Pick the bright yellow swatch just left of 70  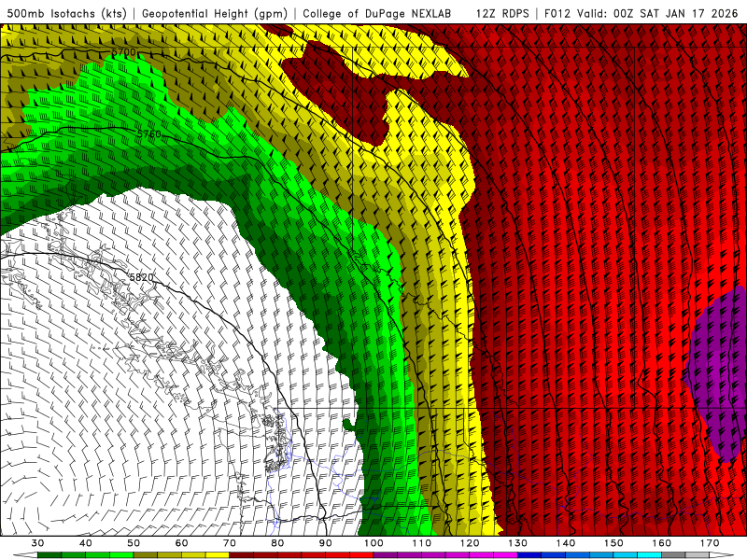[x=218, y=555]
